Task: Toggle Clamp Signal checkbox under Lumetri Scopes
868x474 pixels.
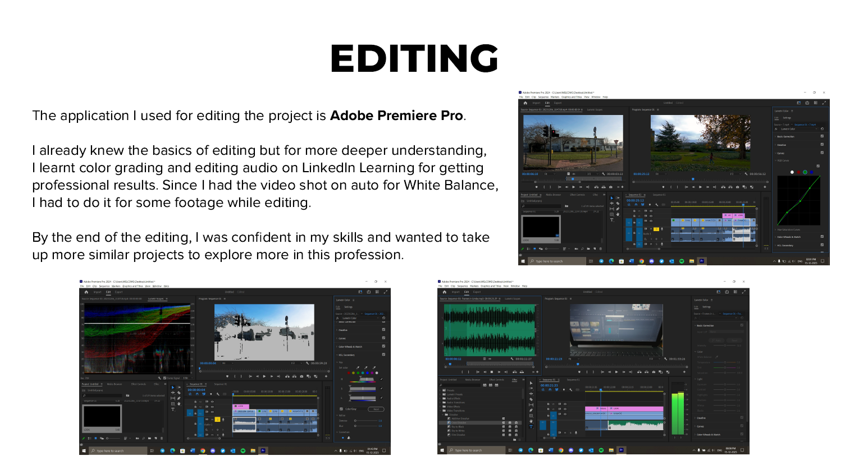Action: [165, 378]
